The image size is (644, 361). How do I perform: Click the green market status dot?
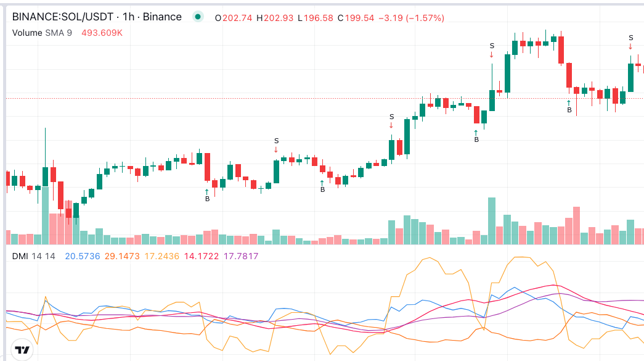pyautogui.click(x=198, y=17)
